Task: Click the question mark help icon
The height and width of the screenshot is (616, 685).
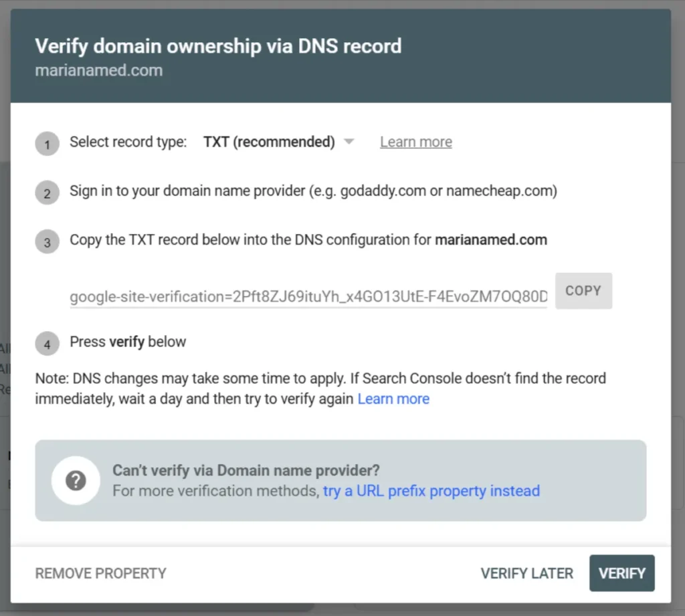Action: click(x=75, y=480)
